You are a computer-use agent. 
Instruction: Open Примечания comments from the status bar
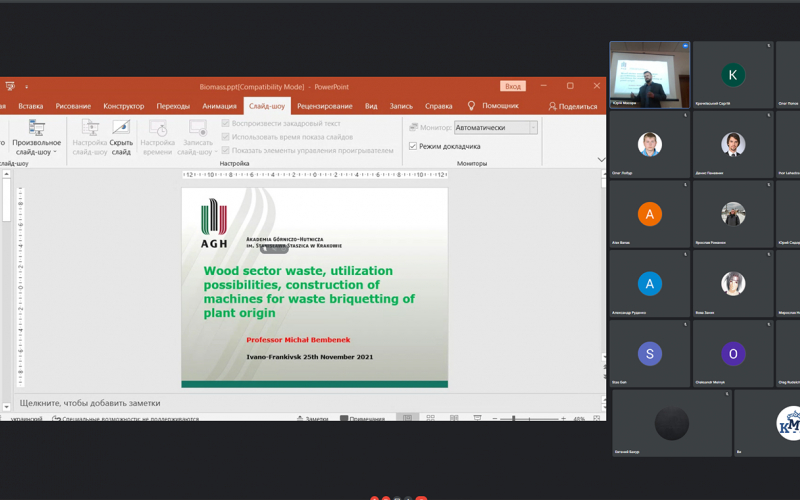362,418
